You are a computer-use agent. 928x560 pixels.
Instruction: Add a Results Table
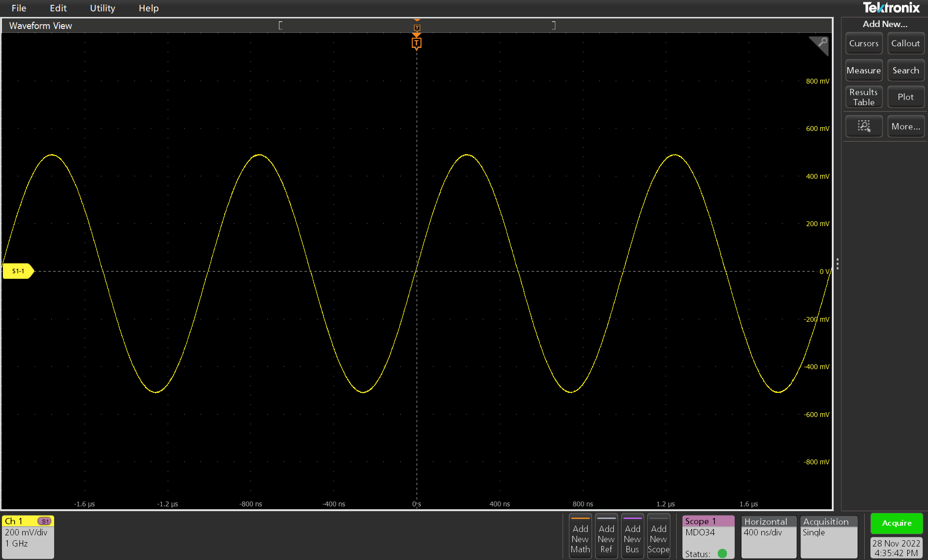[864, 97]
